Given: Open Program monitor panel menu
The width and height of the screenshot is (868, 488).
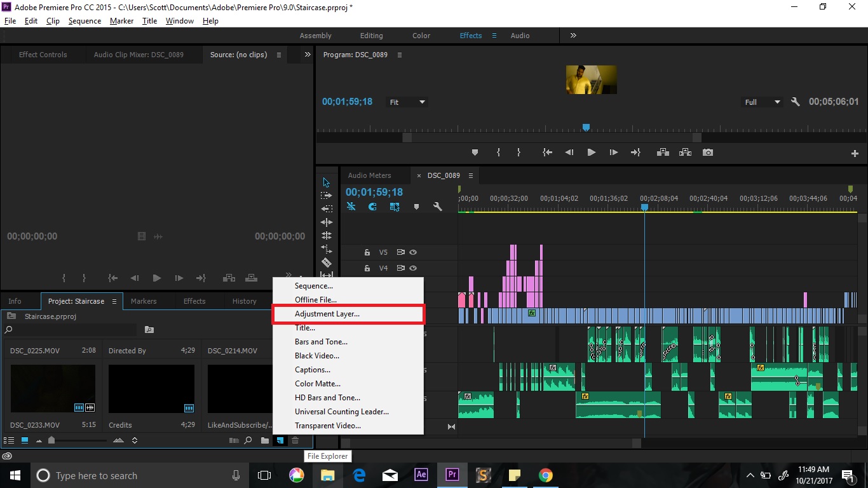Looking at the screenshot, I should 400,55.
